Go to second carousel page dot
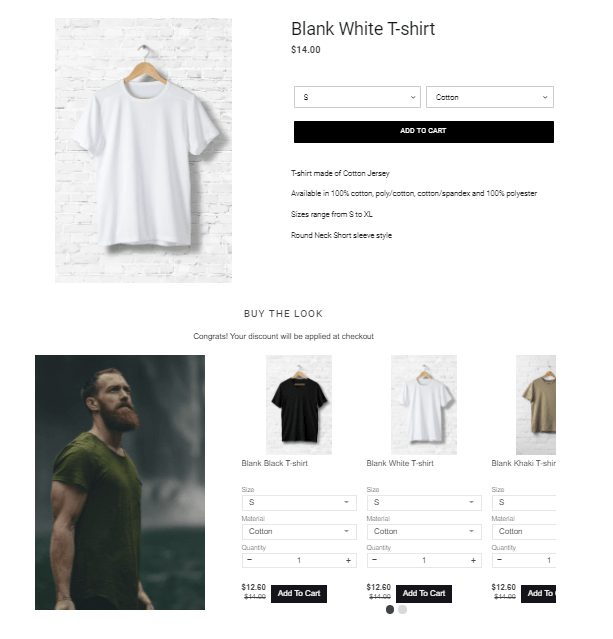This screenshot has height=639, width=613. pos(402,610)
